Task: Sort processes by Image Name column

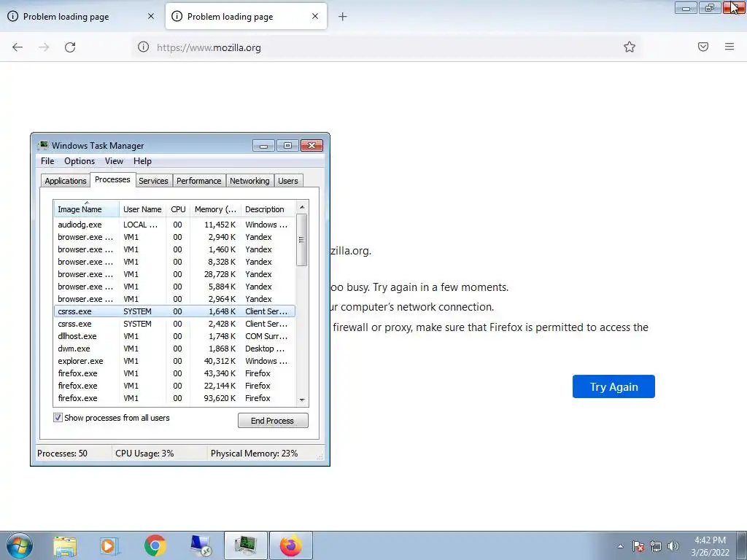Action: pyautogui.click(x=86, y=209)
